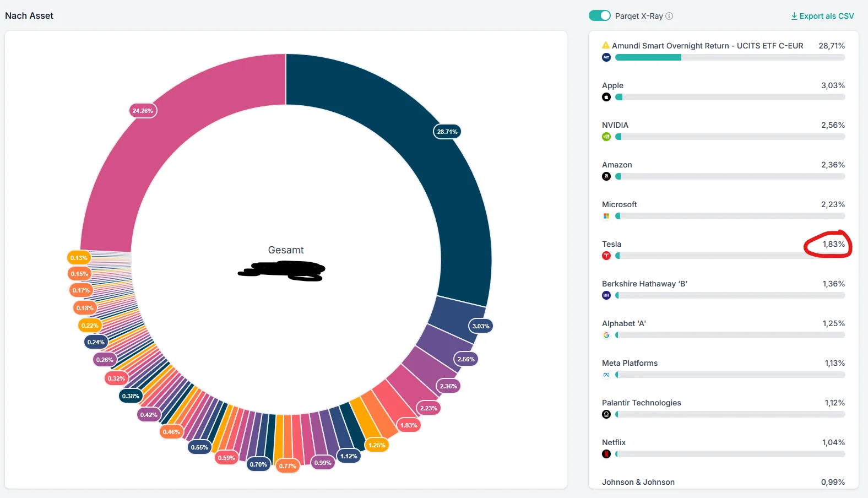Click the Netflix logo icon
868x498 pixels.
point(606,454)
